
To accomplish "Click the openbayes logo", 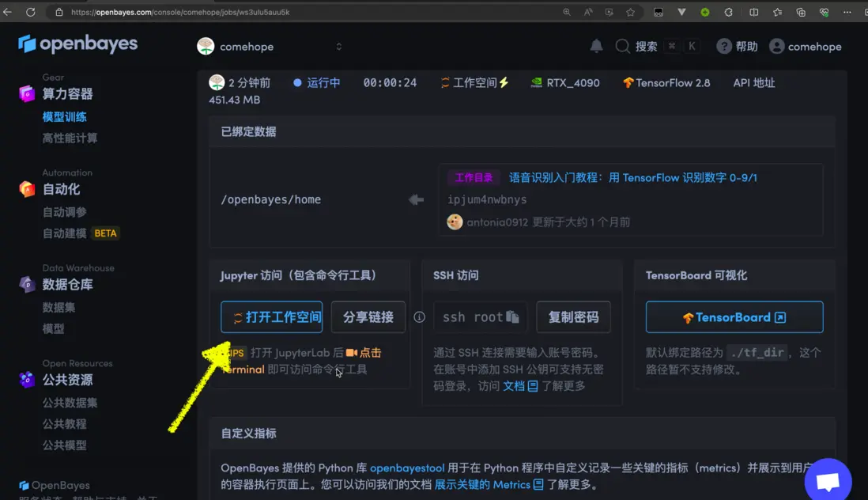I will coord(77,44).
